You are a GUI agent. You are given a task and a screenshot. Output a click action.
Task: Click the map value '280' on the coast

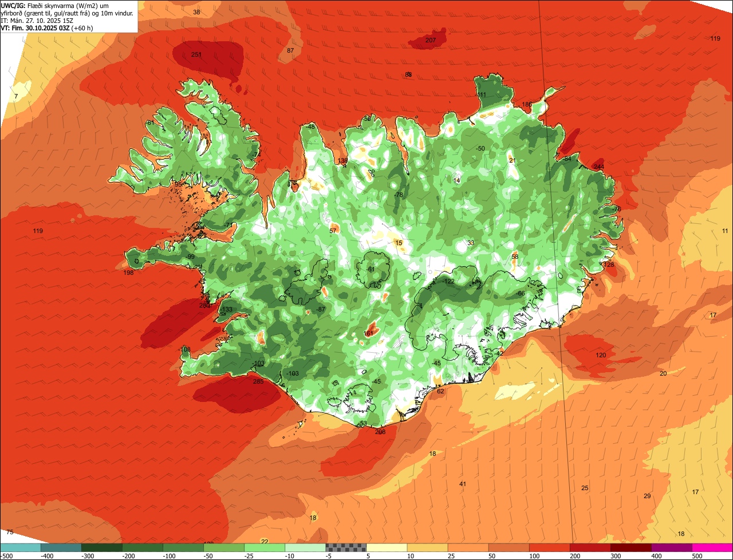[x=204, y=305]
